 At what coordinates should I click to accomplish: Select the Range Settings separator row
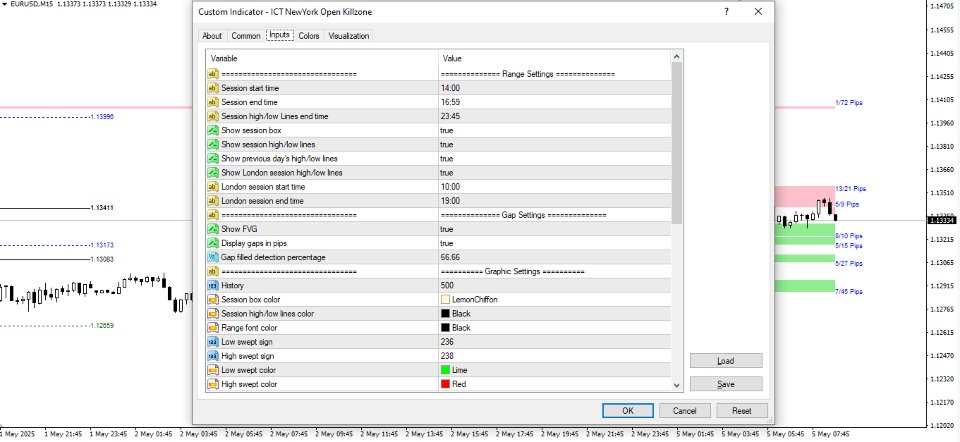(438, 74)
